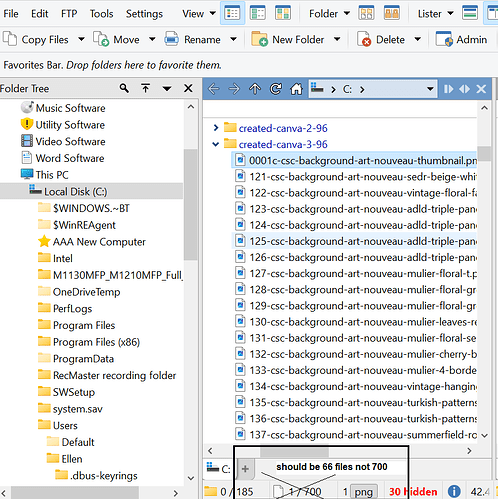The width and height of the screenshot is (498, 499).
Task: Select the Ellen user folder
Action: tap(71, 459)
